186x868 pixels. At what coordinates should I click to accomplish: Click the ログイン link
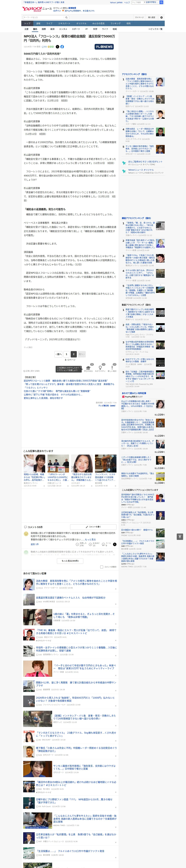(57, 11)
